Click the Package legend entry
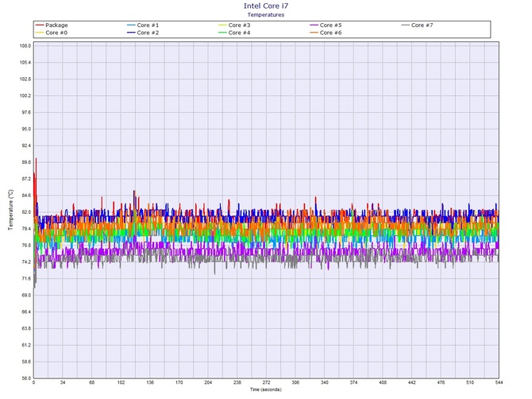The image size is (532, 399). pos(52,25)
